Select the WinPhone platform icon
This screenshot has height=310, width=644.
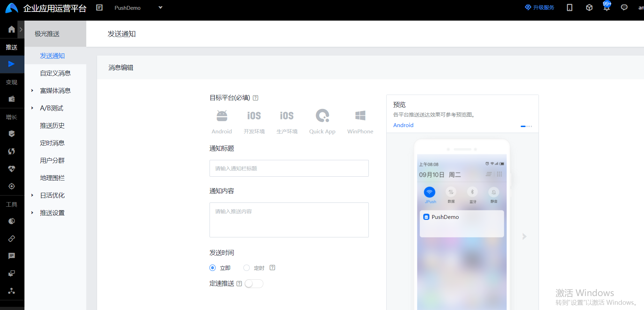(x=360, y=116)
